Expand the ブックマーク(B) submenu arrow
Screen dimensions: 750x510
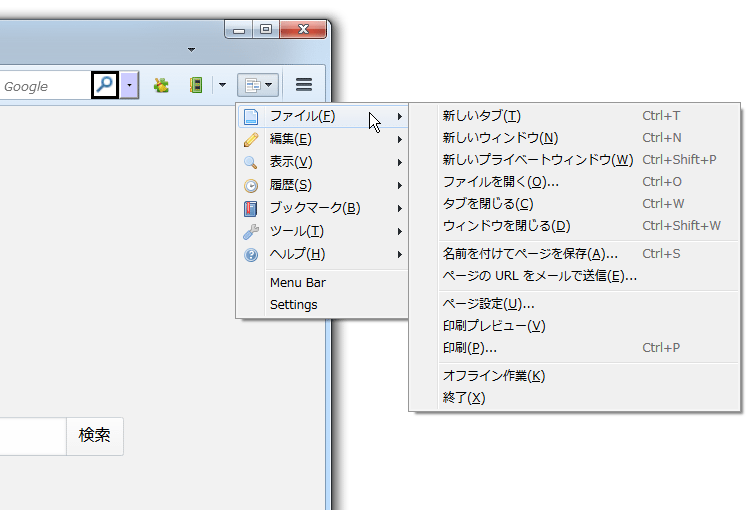pyautogui.click(x=399, y=208)
